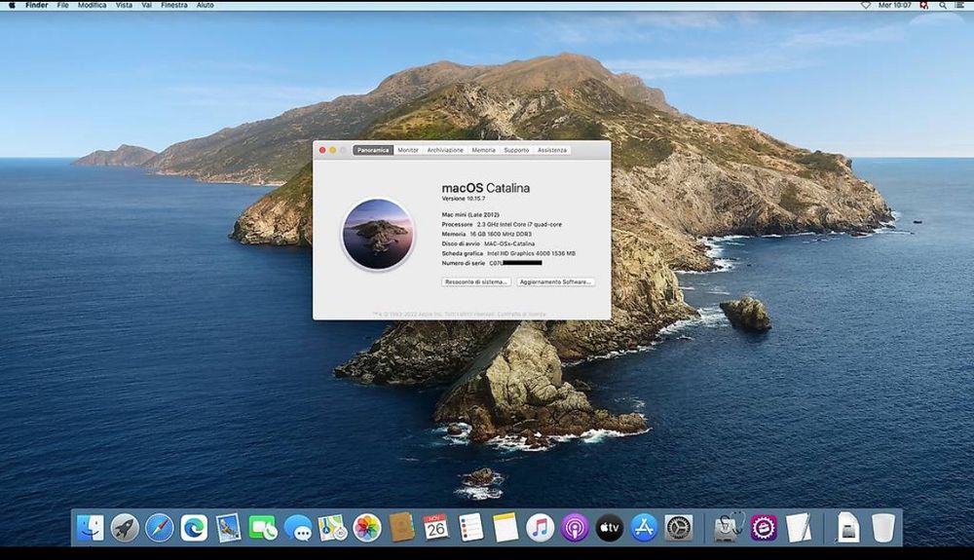Launch the Photos app from Dock
The image size is (974, 560).
click(367, 528)
